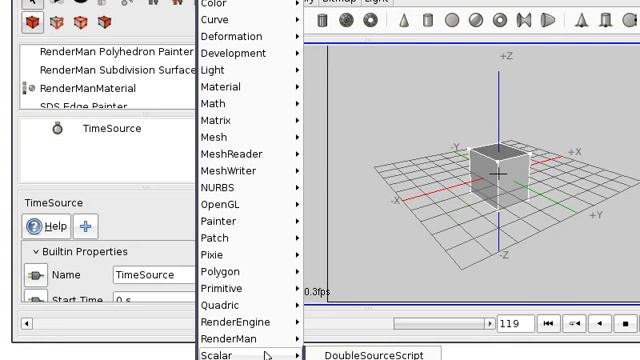Choose DoubleSourceScript from Scalar submenu
640x360 pixels.
(x=373, y=355)
